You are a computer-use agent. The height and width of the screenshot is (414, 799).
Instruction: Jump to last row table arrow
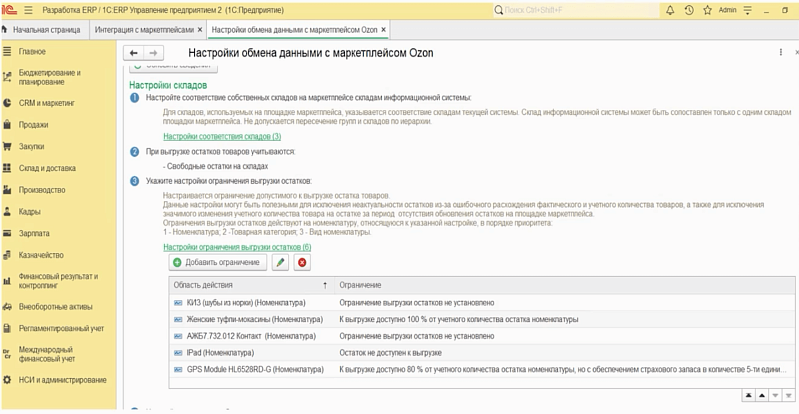click(788, 396)
